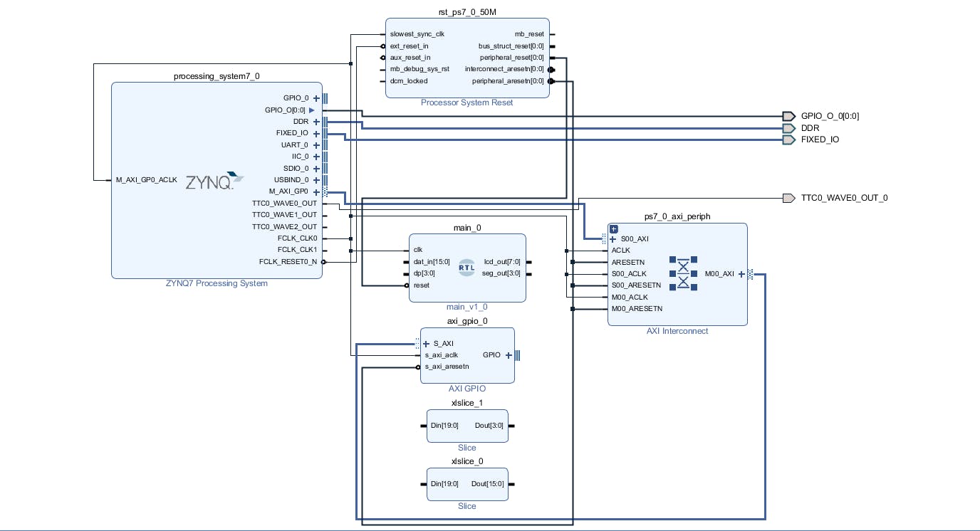The image size is (980, 531).
Task: Click the M_AXI_GP0_ACLK input pin
Action: tap(146, 180)
